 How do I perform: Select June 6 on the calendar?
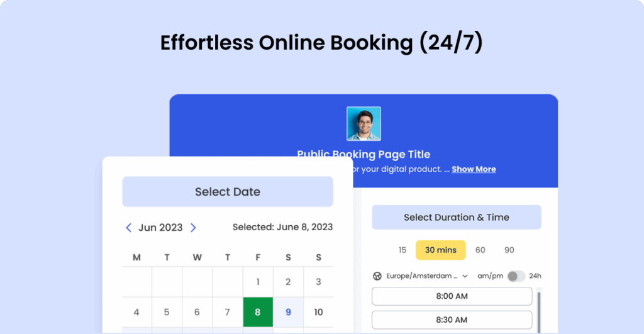click(x=197, y=312)
